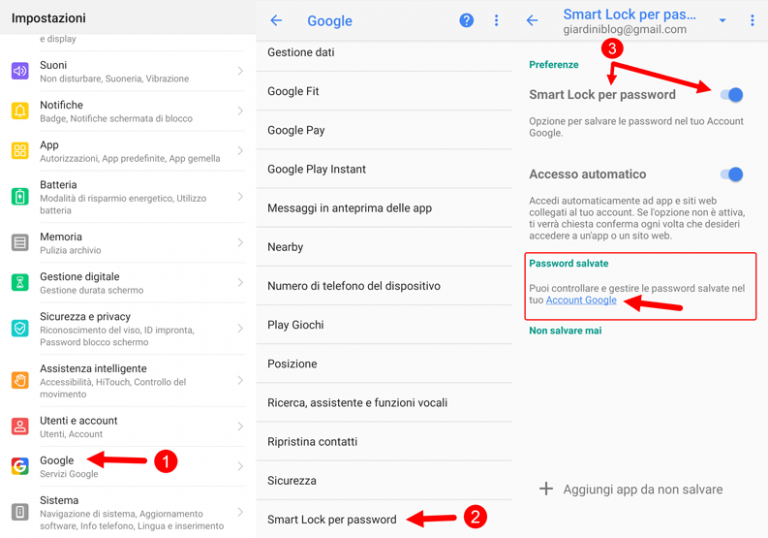Click Non salvare mai section heading

[x=565, y=331]
